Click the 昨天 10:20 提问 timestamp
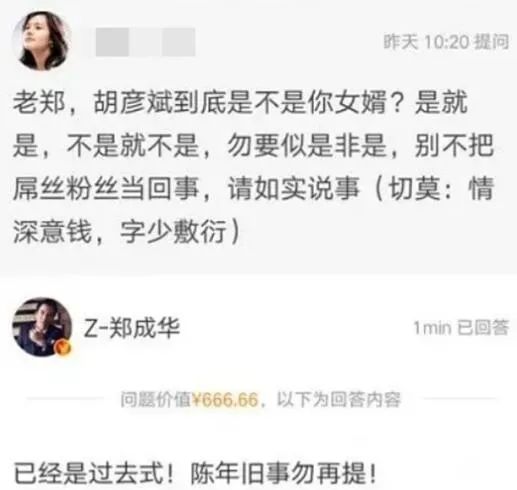Image resolution: width=517 pixels, height=490 pixels. click(446, 42)
